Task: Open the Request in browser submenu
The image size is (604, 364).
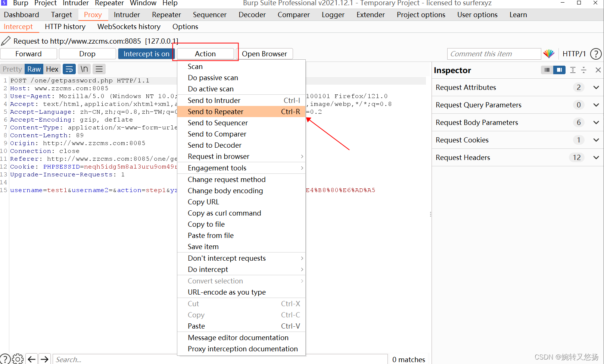Action: coord(241,156)
